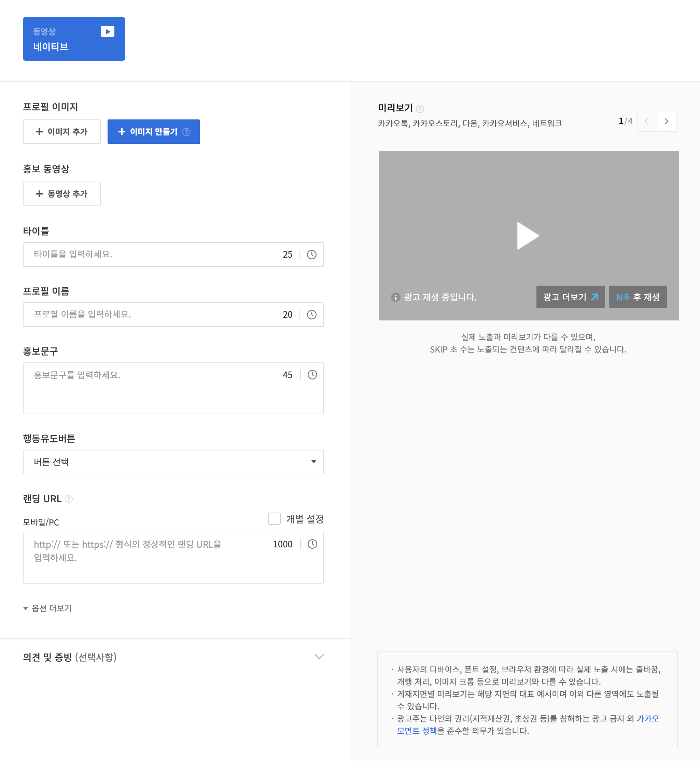Enable the 개별 설정 checkbox
Screen dimensions: 700x761
[x=274, y=519]
